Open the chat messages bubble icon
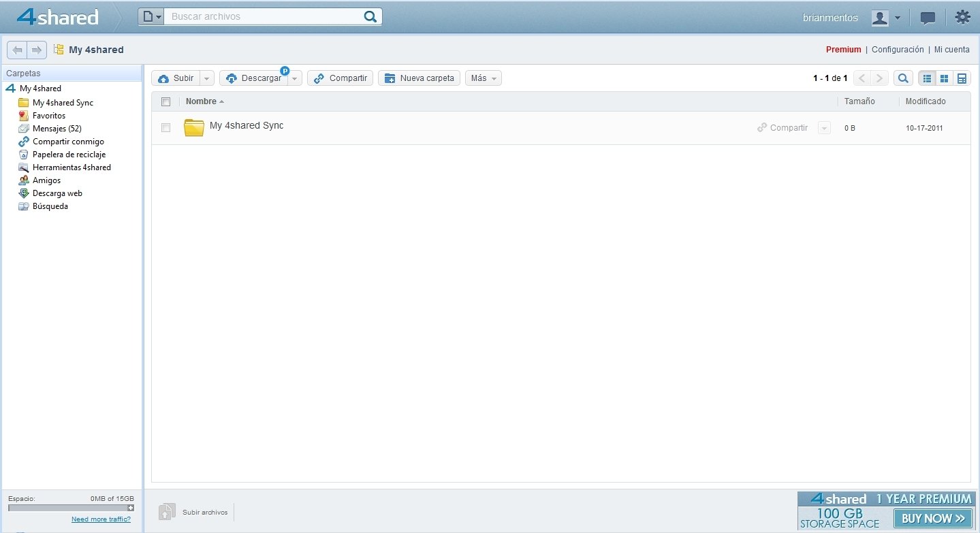 coord(928,18)
